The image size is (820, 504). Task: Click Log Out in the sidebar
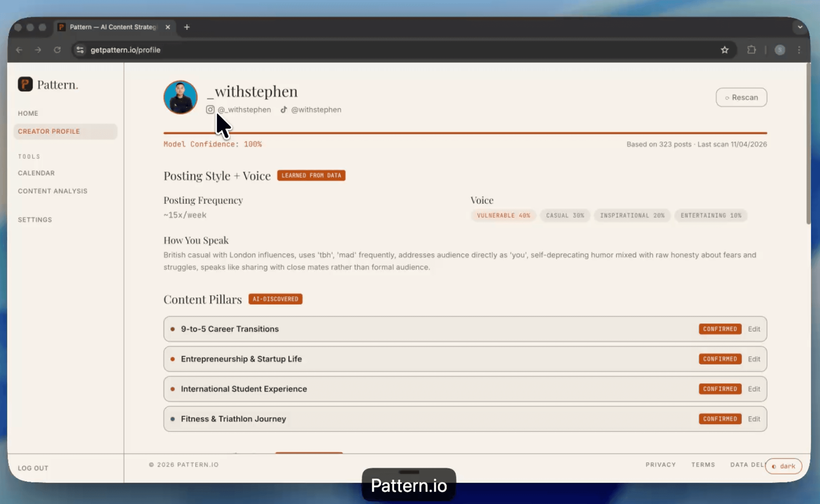[33, 468]
